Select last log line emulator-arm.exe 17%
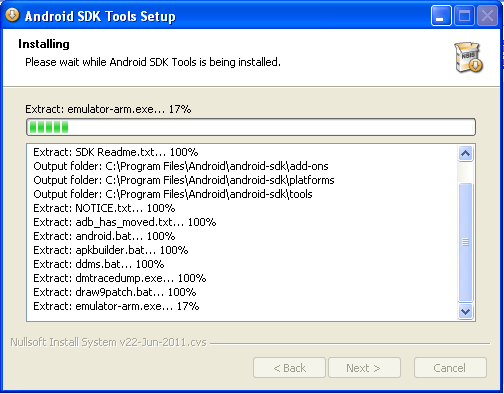 [116, 306]
